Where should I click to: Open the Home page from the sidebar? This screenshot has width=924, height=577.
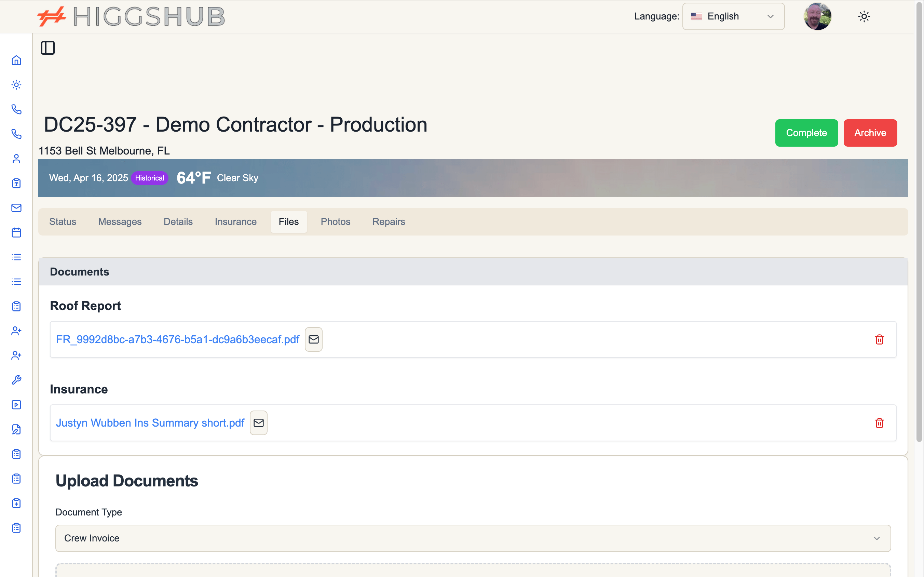(16, 60)
